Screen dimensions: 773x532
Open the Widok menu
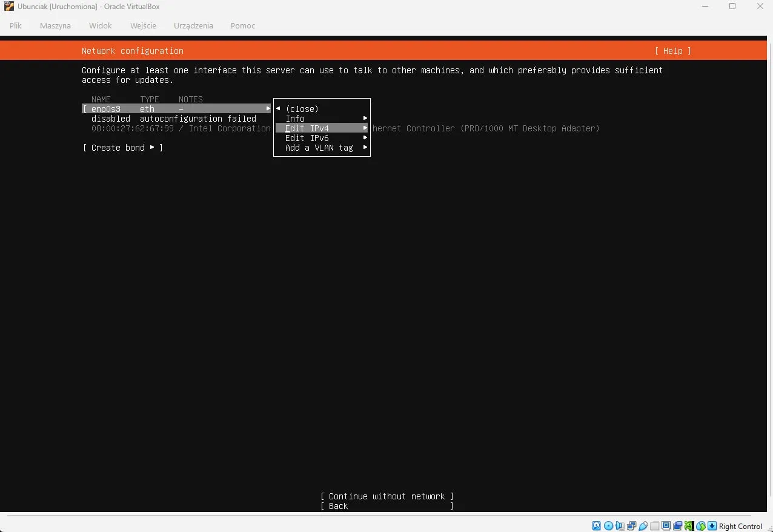(x=101, y=25)
